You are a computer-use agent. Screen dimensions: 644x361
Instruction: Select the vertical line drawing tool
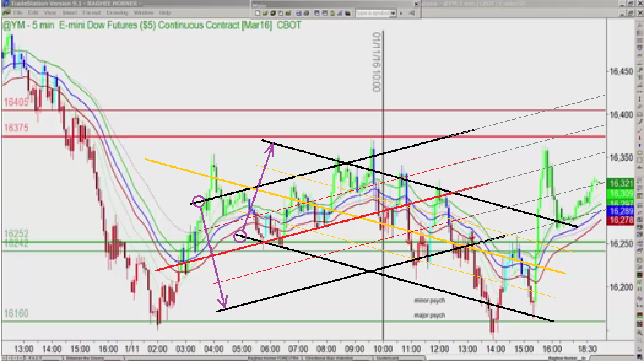(640, 99)
